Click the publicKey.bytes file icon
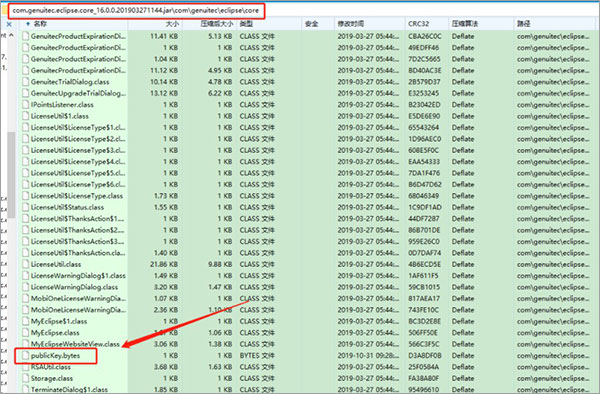Image resolution: width=600 pixels, height=394 pixels. (26, 355)
